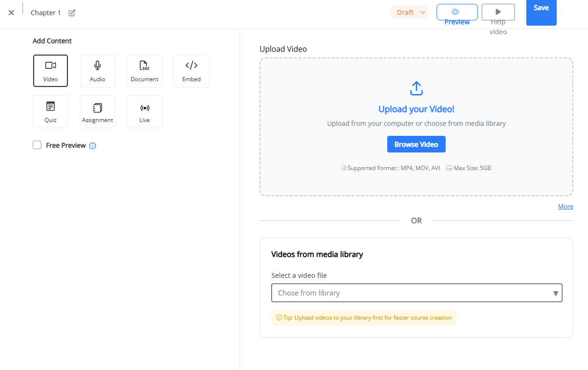Image resolution: width=588 pixels, height=370 pixels.
Task: Select the Live broadcast content type
Action: pos(144,112)
